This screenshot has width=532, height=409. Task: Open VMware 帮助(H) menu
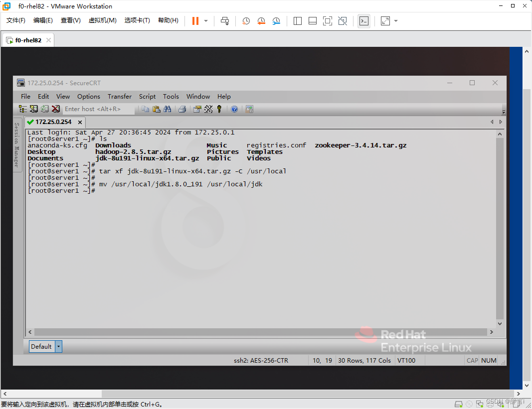[x=168, y=20]
